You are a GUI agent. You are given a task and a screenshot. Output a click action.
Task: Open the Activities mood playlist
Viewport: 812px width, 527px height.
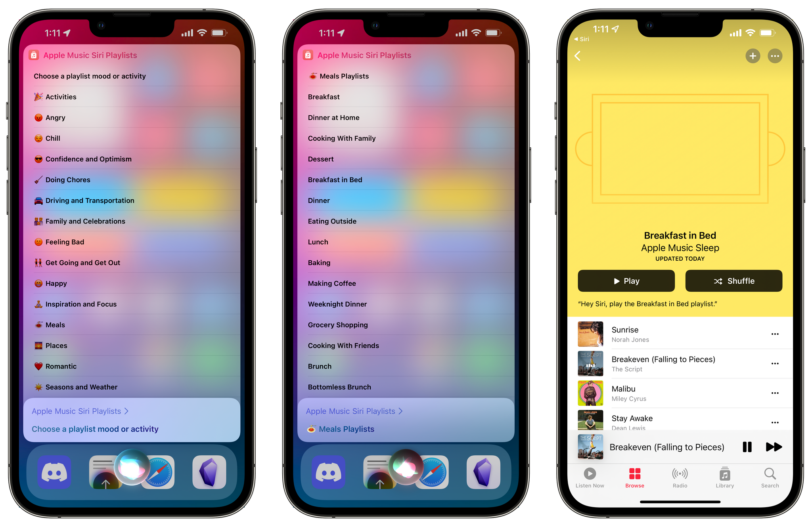(60, 97)
